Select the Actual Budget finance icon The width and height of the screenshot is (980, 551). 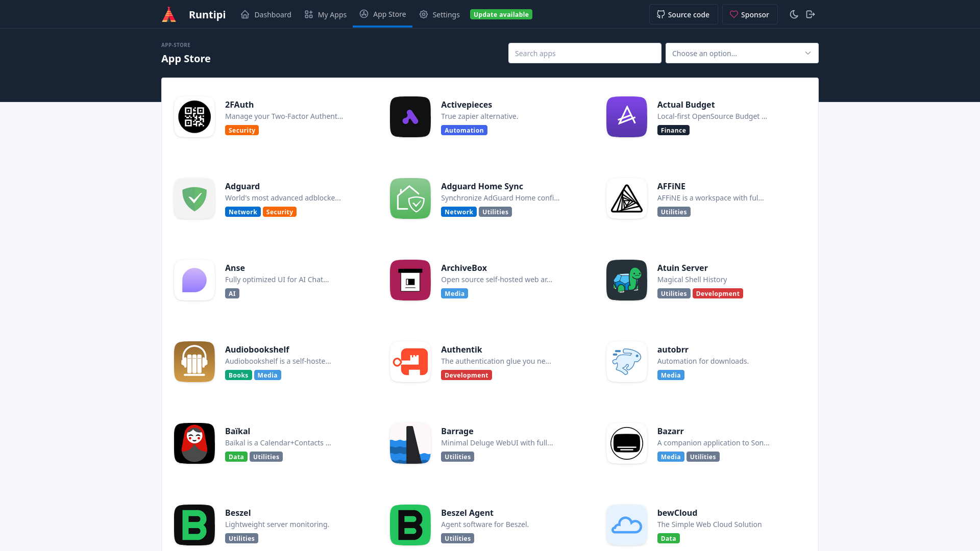pyautogui.click(x=627, y=117)
